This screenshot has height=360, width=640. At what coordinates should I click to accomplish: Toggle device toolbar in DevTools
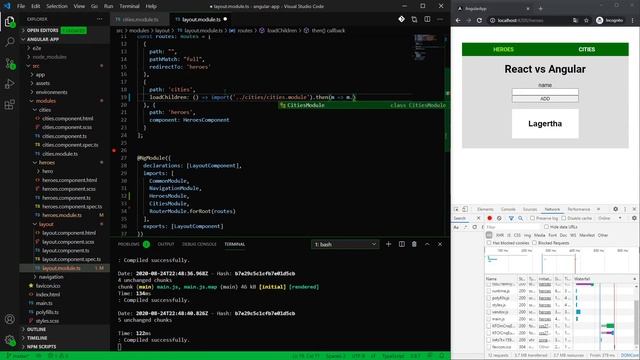[464, 209]
